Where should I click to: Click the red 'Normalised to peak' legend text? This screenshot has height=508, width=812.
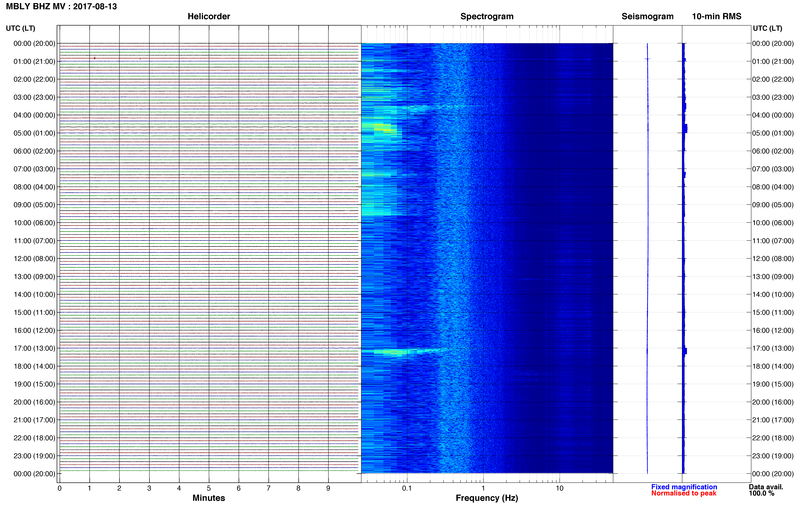click(684, 493)
